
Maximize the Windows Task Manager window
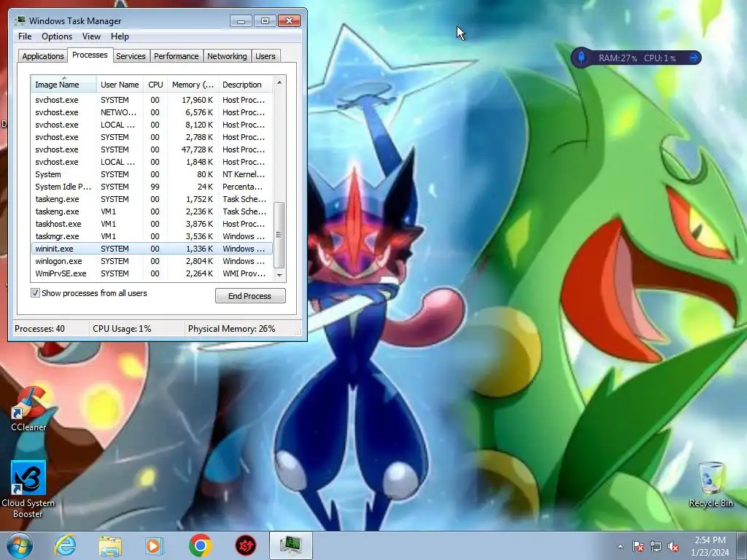coord(265,21)
